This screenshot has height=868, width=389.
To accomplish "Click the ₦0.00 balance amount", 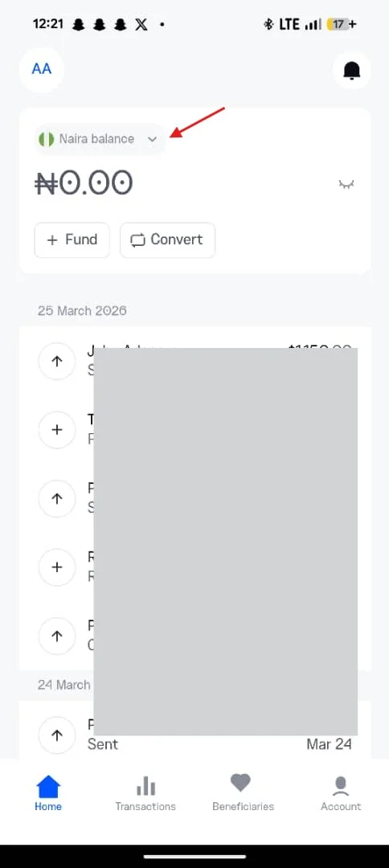I will click(x=84, y=183).
